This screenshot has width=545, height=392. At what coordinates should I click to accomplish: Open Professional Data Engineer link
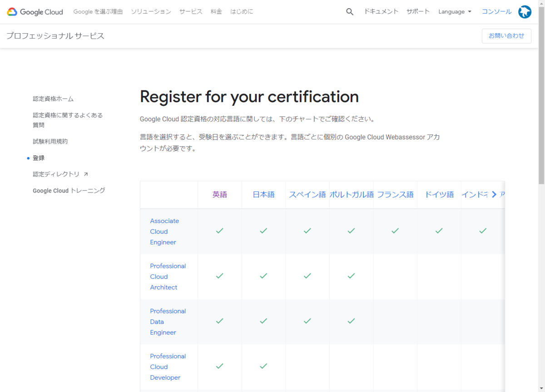pos(168,322)
